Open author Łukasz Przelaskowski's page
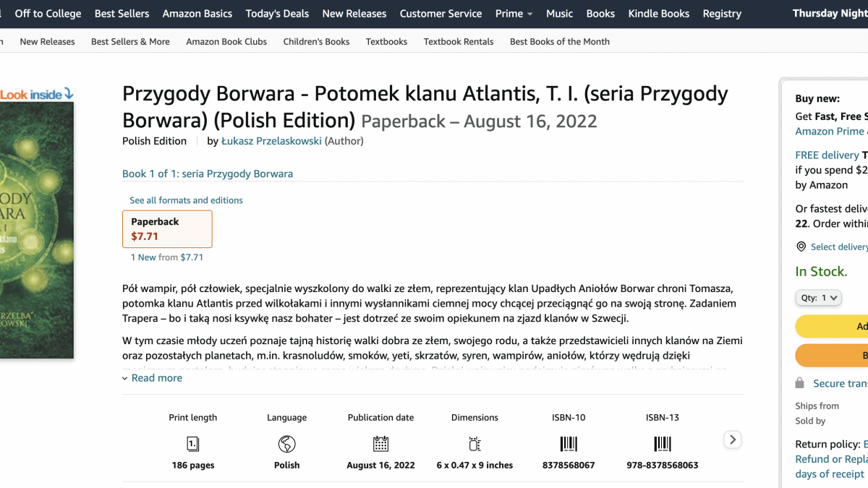This screenshot has height=488, width=868. [x=271, y=141]
